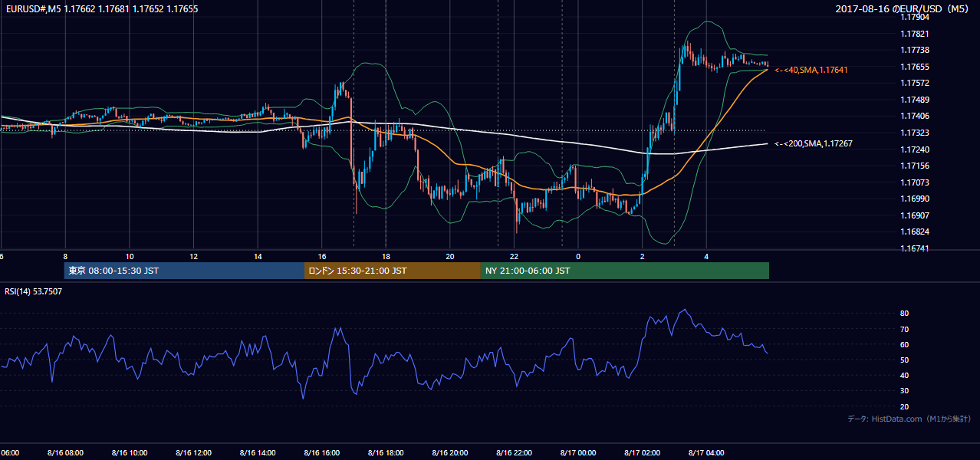Click the 8/17 00:00 bottom time label
This screenshot has width=980, height=460.
click(x=578, y=452)
